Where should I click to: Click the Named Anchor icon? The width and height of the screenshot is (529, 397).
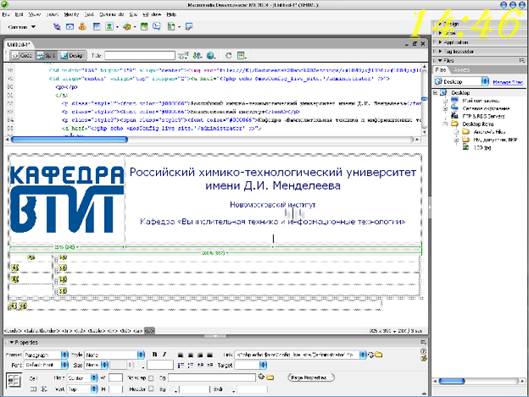point(83,27)
